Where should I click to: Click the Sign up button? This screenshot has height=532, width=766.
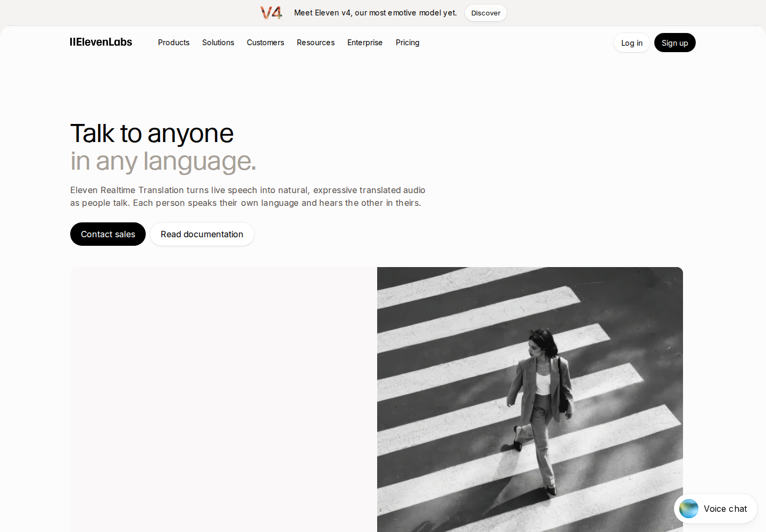pos(675,43)
